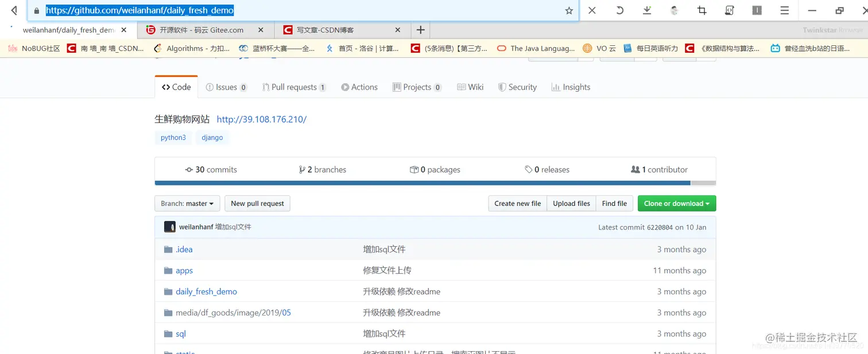Activate the screenshot crop tool icon
The height and width of the screenshot is (354, 868).
702,10
